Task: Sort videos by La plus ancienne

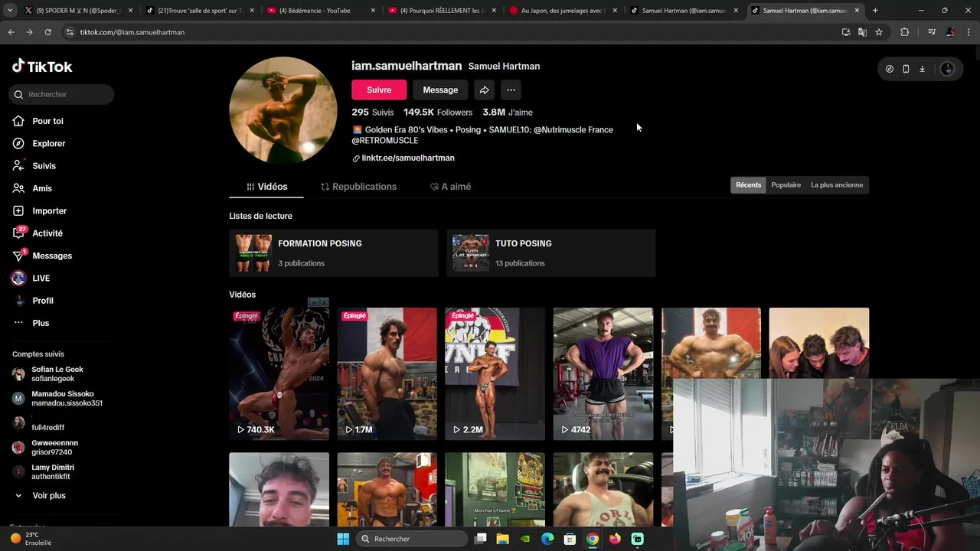Action: [x=837, y=185]
